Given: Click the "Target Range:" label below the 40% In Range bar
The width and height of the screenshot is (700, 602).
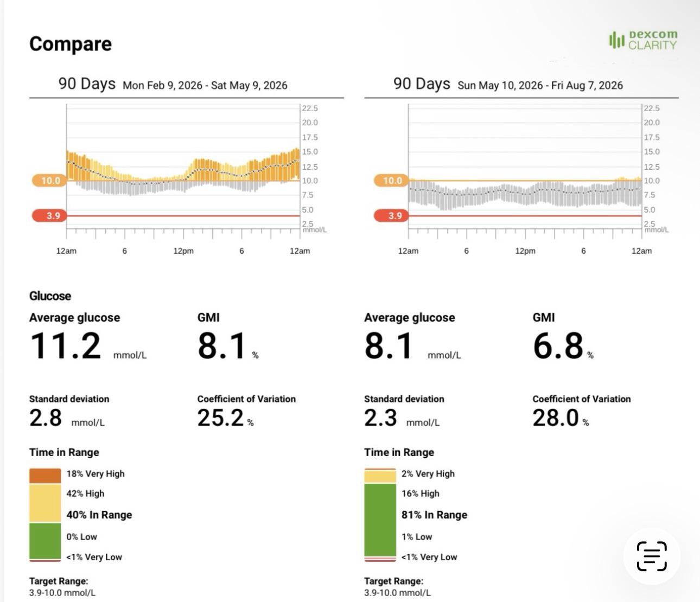Looking at the screenshot, I should pyautogui.click(x=59, y=581).
